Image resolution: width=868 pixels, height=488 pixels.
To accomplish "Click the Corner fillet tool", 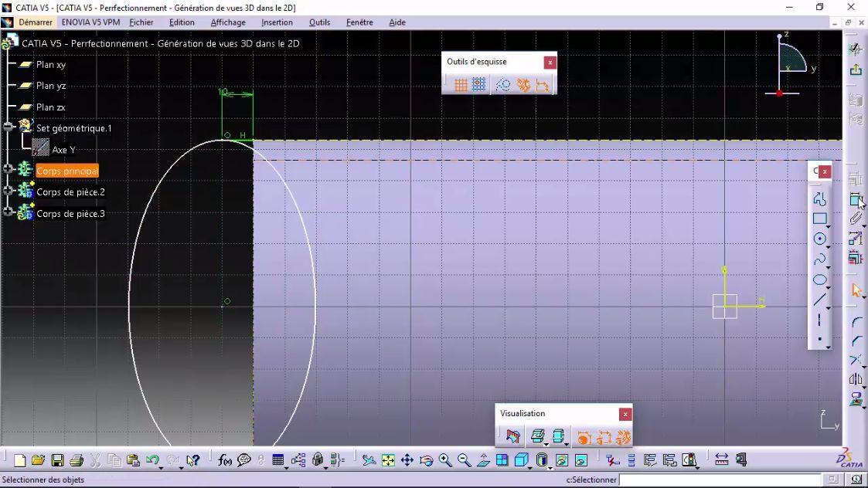I will tap(856, 321).
